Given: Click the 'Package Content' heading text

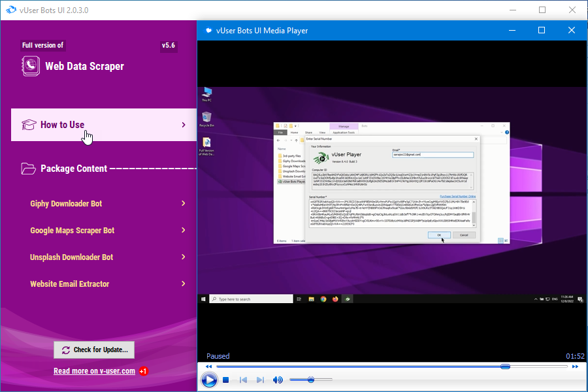Looking at the screenshot, I should pyautogui.click(x=74, y=169).
